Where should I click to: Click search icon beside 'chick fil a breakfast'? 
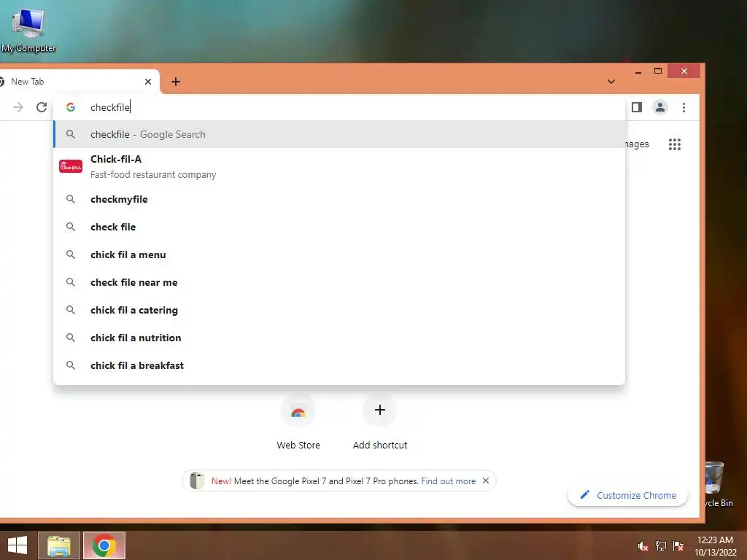71,365
